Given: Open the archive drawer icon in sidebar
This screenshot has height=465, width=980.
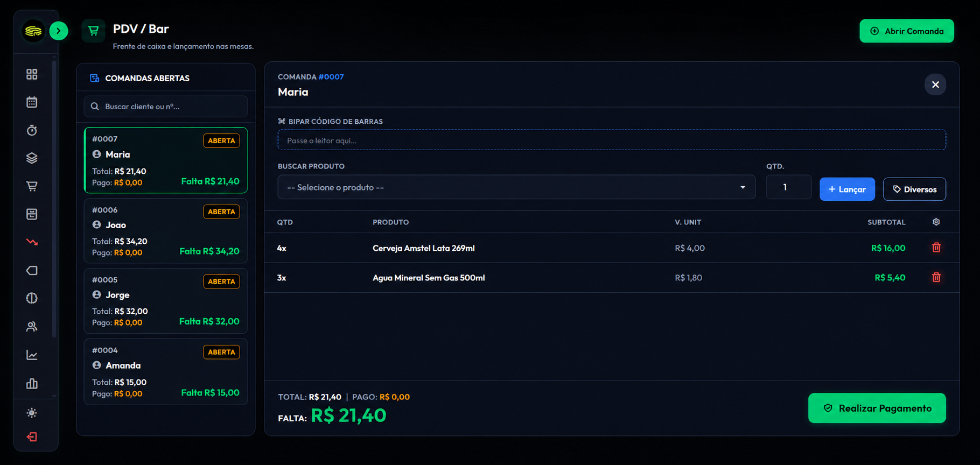Looking at the screenshot, I should click(x=32, y=214).
